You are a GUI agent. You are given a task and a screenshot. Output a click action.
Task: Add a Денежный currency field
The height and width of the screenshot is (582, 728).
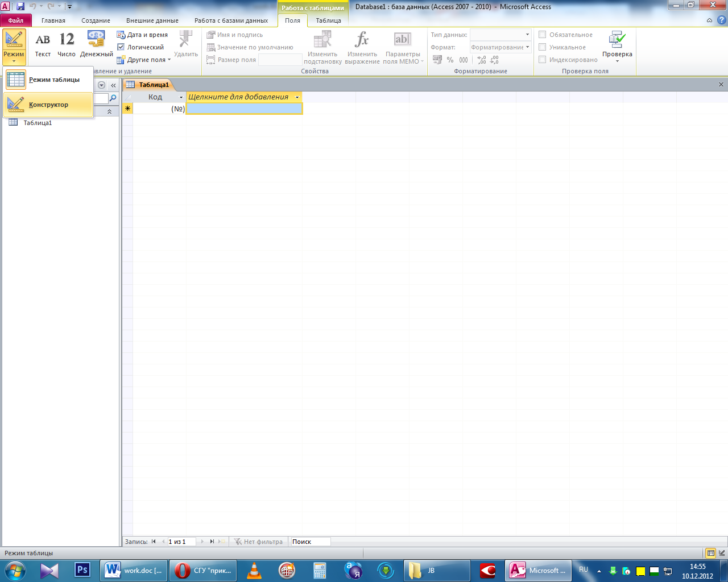point(96,44)
